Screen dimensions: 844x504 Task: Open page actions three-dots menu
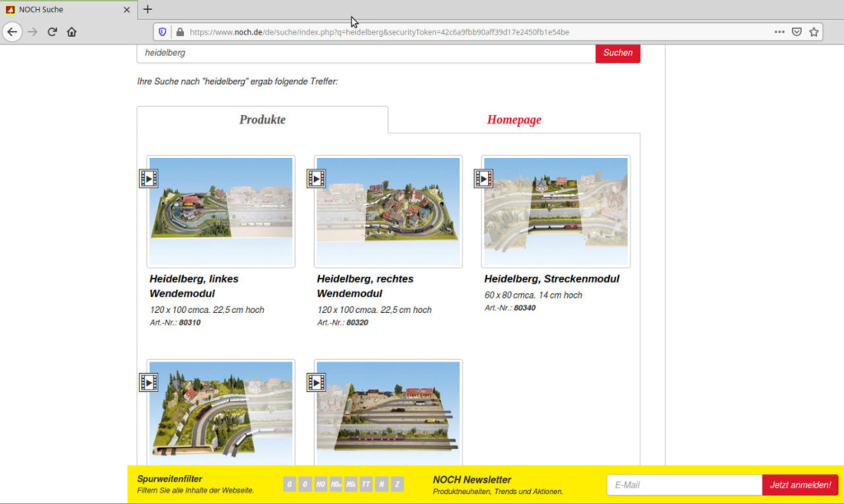779,32
